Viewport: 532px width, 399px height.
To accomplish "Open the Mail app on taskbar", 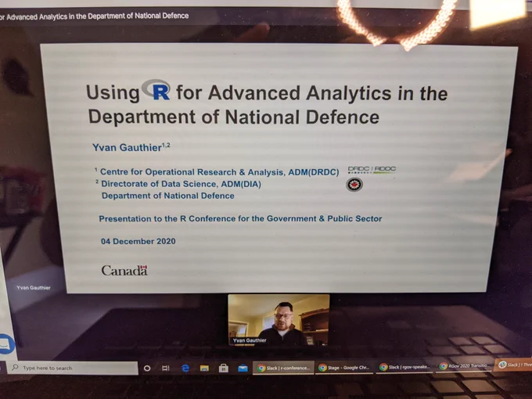I will [x=243, y=368].
